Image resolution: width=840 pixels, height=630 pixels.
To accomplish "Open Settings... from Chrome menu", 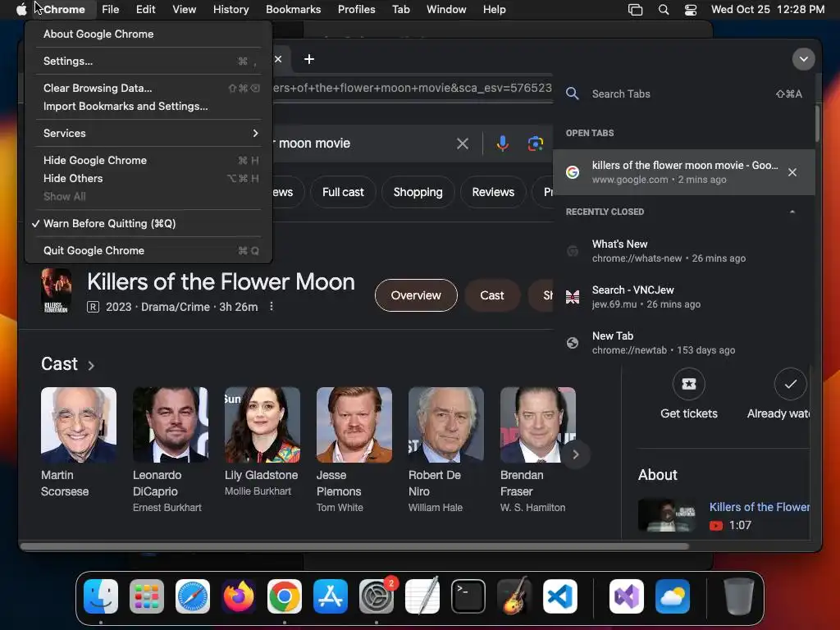I will point(148,61).
